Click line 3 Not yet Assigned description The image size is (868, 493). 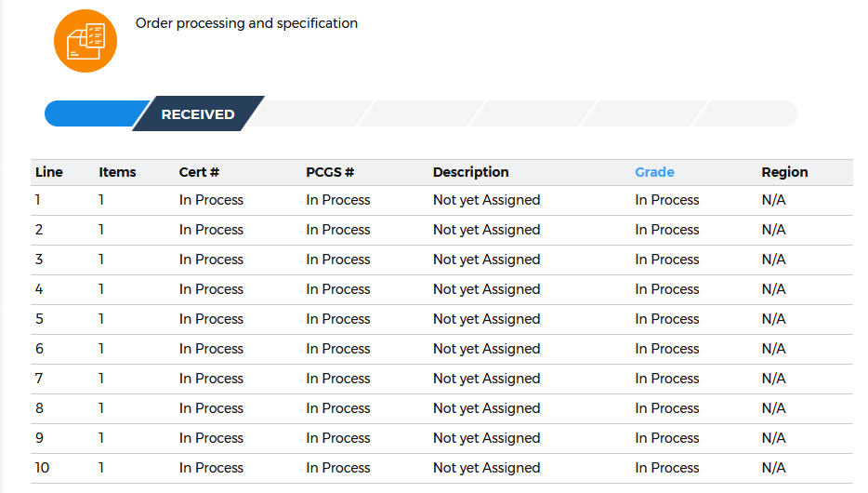pyautogui.click(x=487, y=260)
